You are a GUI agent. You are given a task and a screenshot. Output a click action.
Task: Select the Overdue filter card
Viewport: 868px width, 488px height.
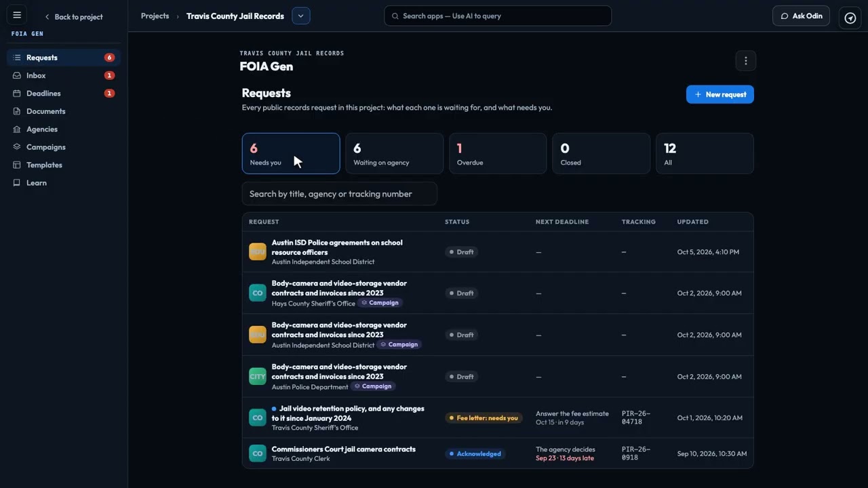(x=498, y=153)
